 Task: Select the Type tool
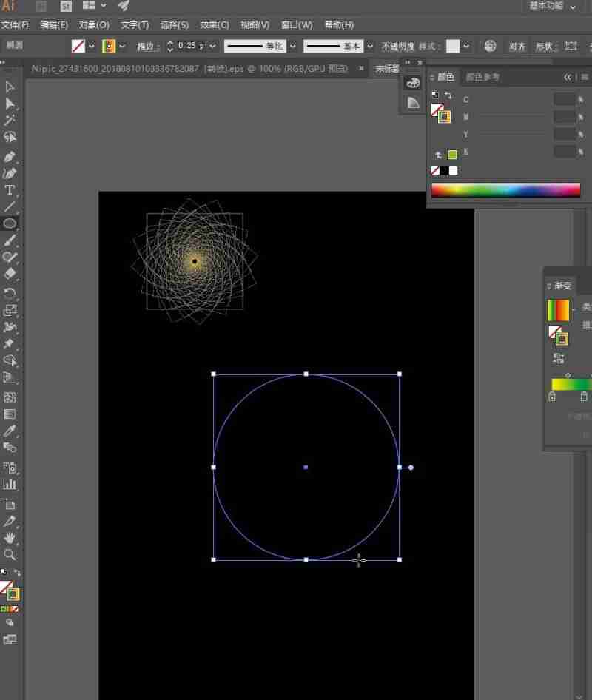tap(10, 190)
